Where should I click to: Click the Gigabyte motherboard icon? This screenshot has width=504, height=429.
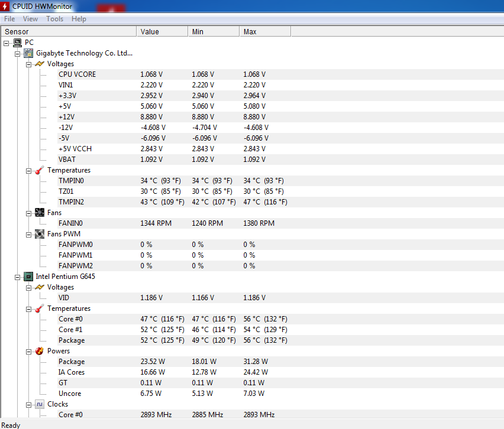[28, 53]
